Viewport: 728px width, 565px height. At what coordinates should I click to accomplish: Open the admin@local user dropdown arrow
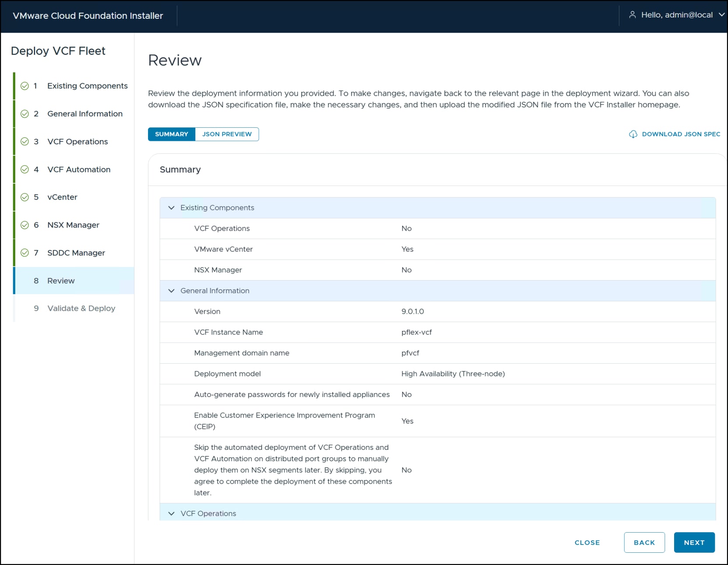click(x=721, y=15)
